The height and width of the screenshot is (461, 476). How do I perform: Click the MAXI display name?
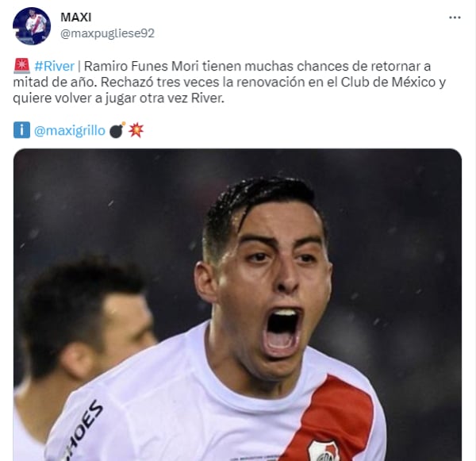click(76, 17)
